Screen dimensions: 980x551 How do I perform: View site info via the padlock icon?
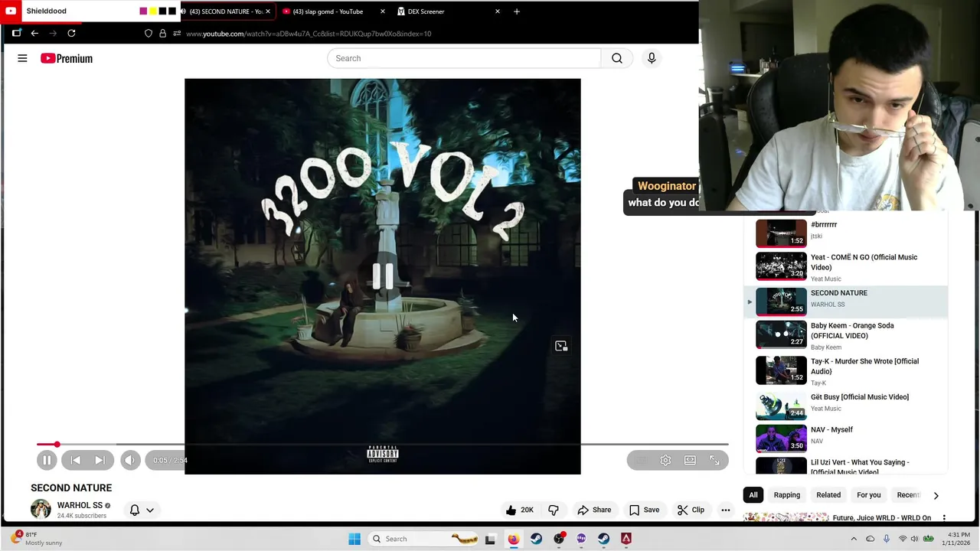pyautogui.click(x=162, y=33)
